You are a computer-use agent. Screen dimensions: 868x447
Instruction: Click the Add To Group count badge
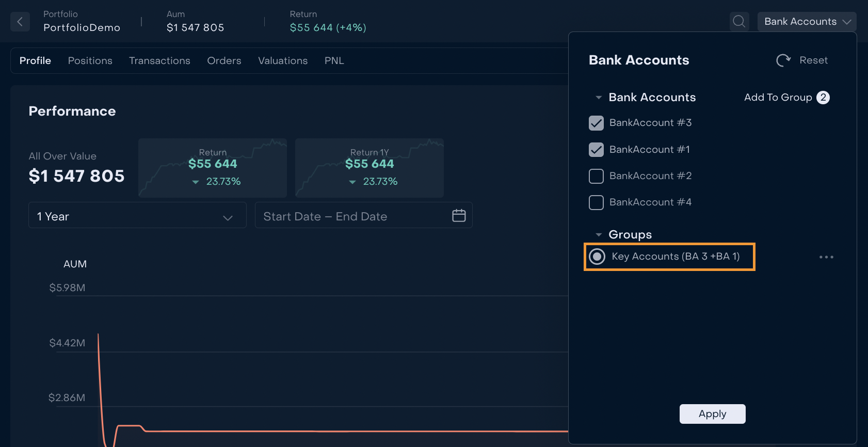point(823,98)
